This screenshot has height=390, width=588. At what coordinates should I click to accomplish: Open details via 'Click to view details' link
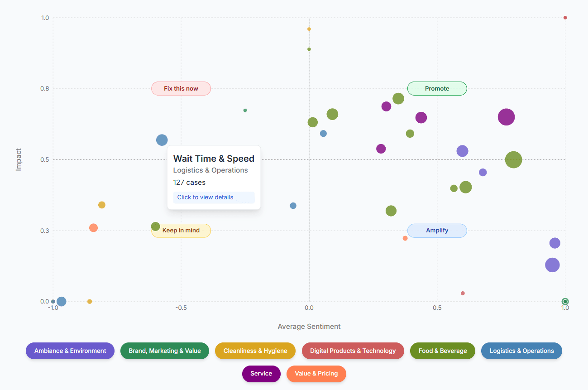(205, 197)
